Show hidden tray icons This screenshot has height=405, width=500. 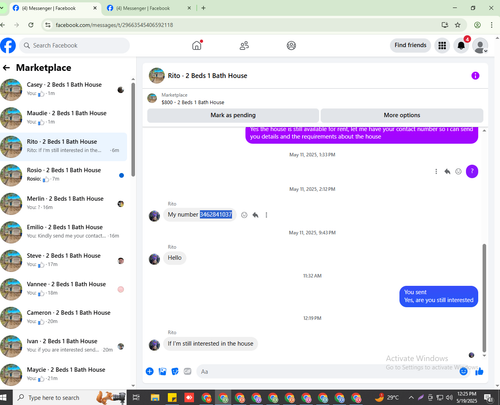tap(411, 397)
